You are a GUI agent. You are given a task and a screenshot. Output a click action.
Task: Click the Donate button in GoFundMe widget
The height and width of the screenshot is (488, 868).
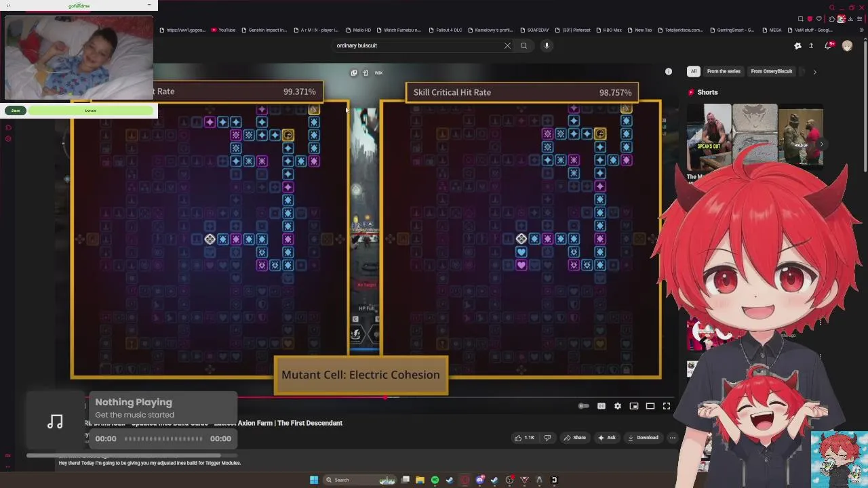coord(91,110)
